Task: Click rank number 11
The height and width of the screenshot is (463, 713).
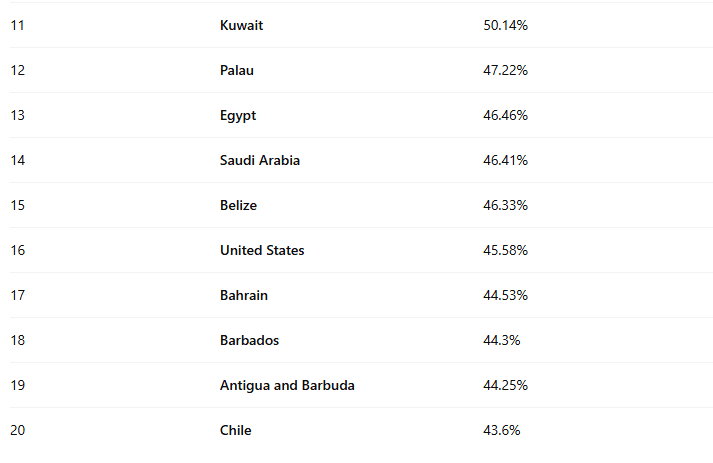Action: point(17,25)
